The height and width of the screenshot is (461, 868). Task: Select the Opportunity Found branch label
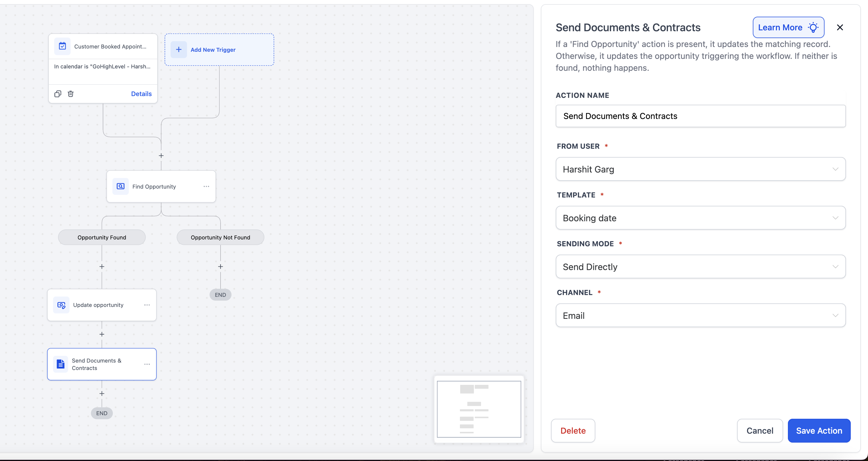[x=102, y=237]
